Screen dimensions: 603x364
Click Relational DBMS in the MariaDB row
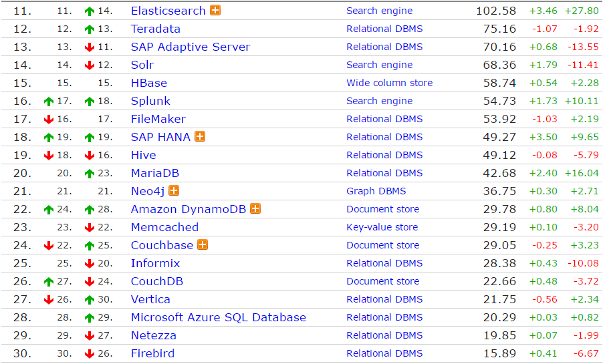(384, 174)
